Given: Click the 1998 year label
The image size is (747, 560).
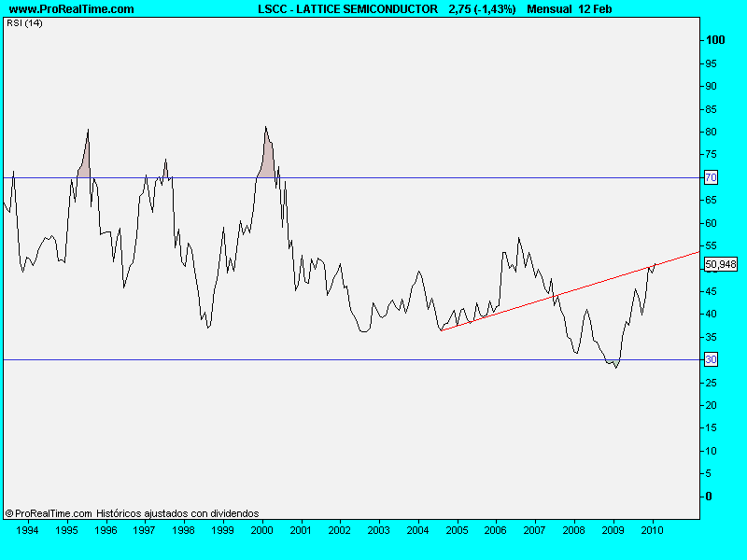Looking at the screenshot, I should pyautogui.click(x=183, y=530).
